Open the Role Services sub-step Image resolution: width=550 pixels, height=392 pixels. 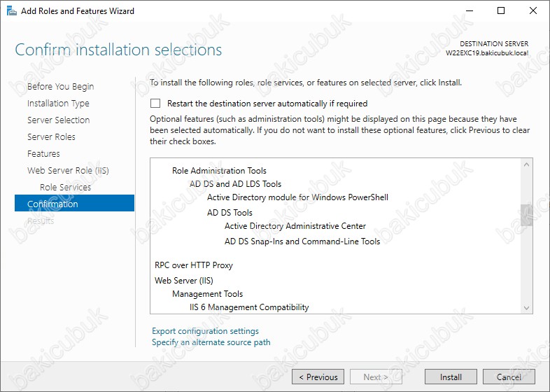(65, 188)
